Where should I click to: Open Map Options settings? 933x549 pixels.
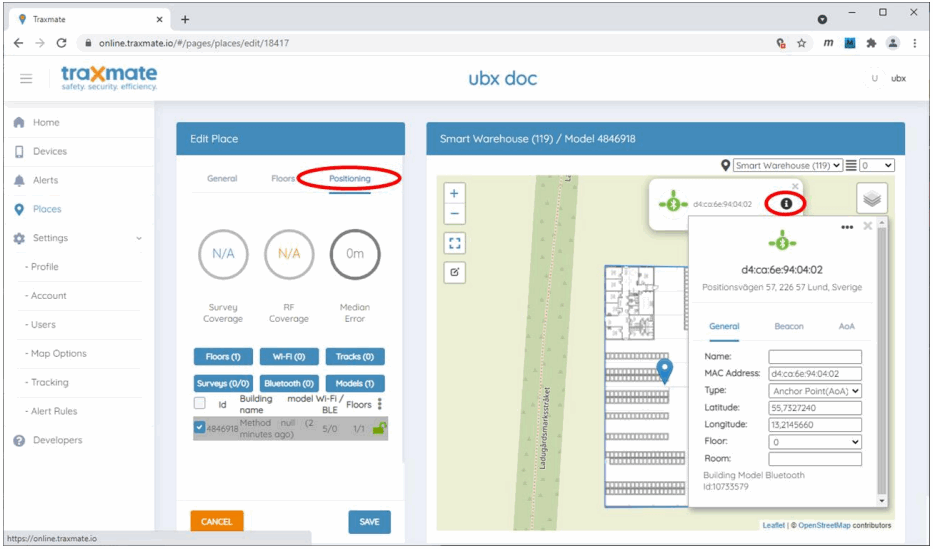click(58, 353)
